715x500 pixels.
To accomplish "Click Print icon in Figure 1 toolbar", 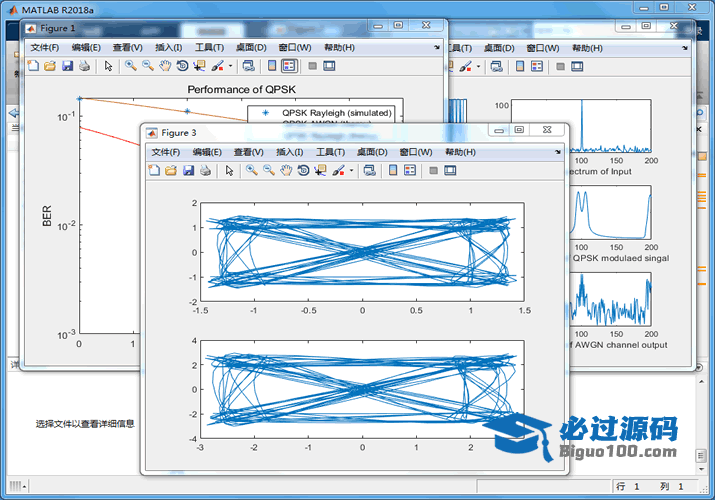I will point(84,66).
